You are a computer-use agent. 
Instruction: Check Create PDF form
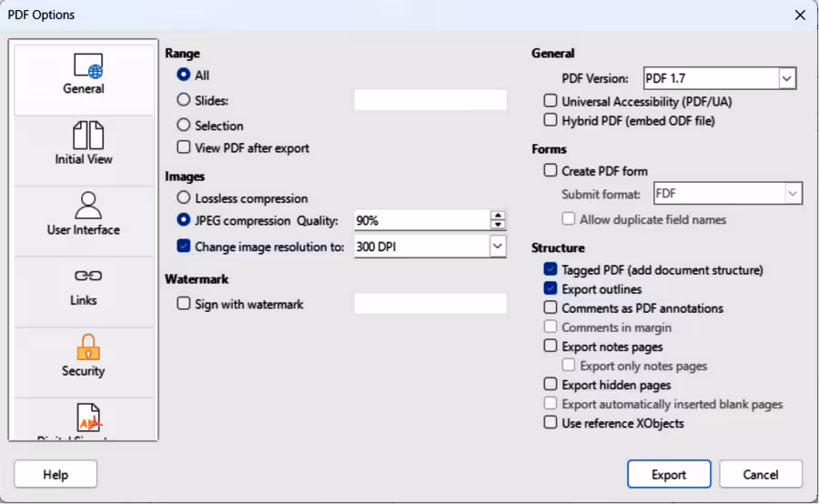coord(550,170)
